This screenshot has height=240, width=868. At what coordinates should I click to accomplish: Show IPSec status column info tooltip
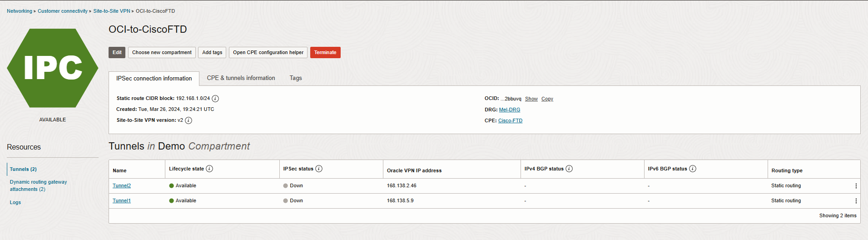pos(319,169)
